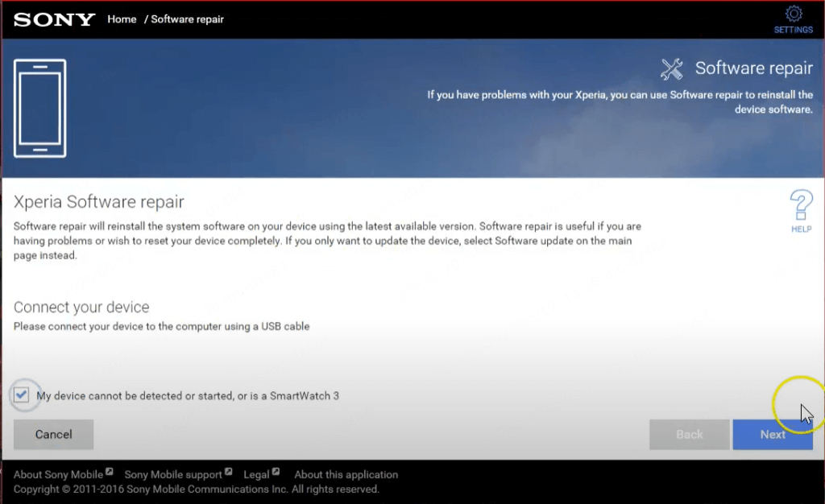Click the Sony logo

point(55,19)
